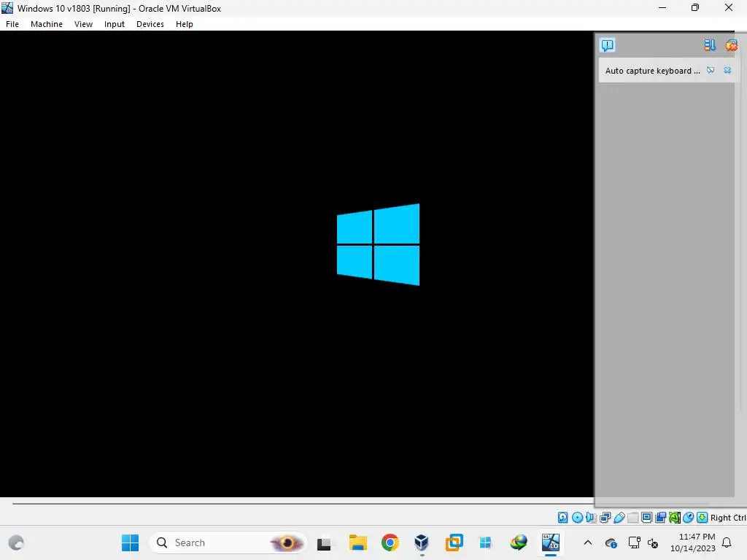Launch Google Chrome from the taskbar
Image resolution: width=747 pixels, height=560 pixels.
pos(390,542)
